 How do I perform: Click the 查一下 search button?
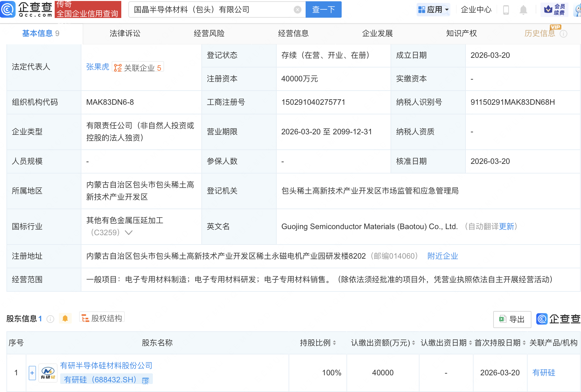323,9
